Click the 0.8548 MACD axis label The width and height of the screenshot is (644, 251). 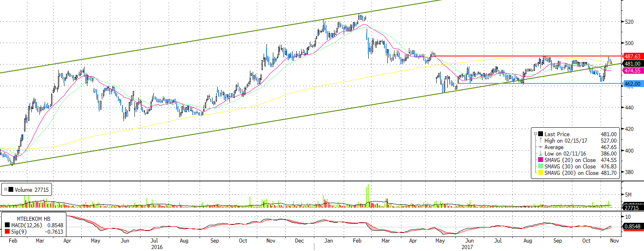pos(632,226)
